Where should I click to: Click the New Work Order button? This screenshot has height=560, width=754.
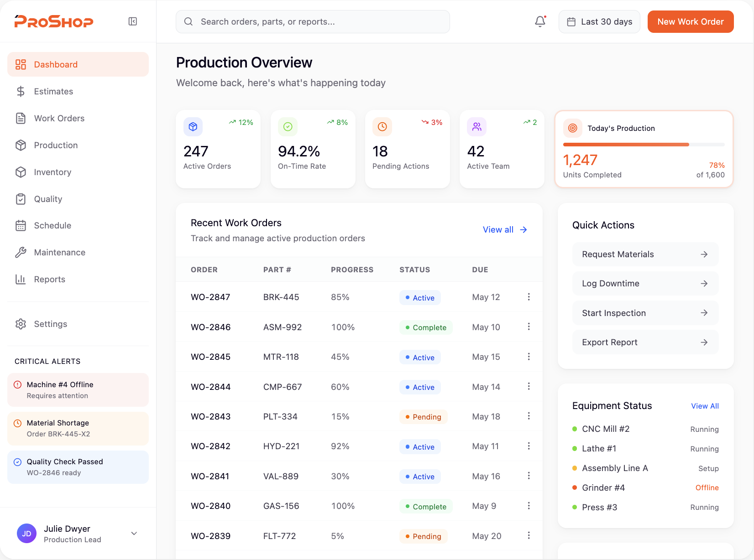[x=690, y=22]
